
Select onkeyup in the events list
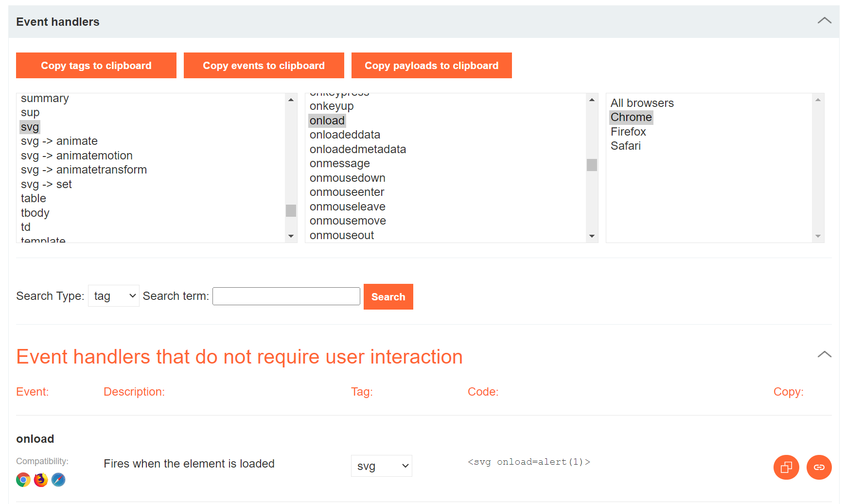tap(332, 106)
